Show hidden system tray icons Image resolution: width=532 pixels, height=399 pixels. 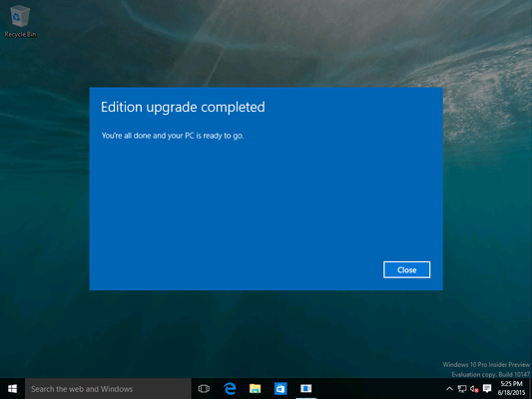click(x=449, y=389)
